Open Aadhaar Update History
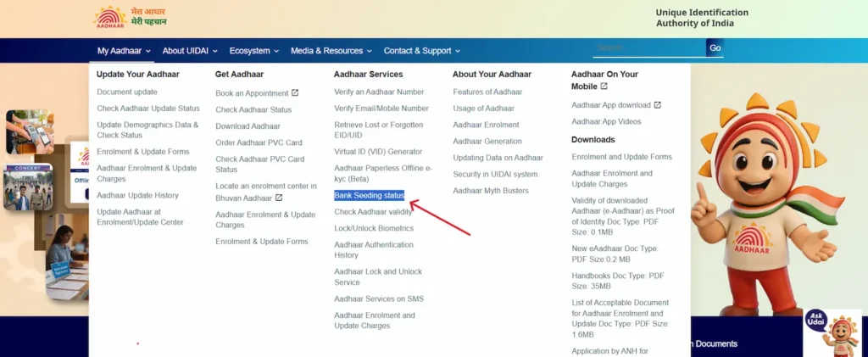 click(137, 195)
